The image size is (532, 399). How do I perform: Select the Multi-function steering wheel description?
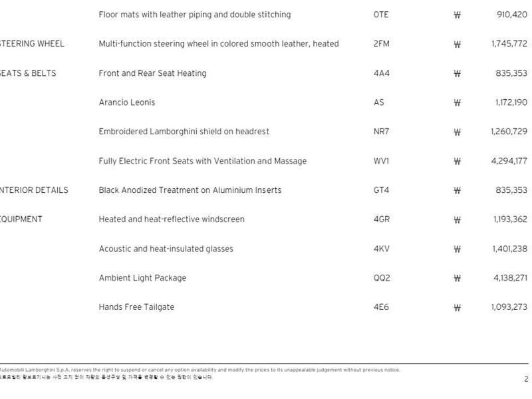pyautogui.click(x=218, y=44)
